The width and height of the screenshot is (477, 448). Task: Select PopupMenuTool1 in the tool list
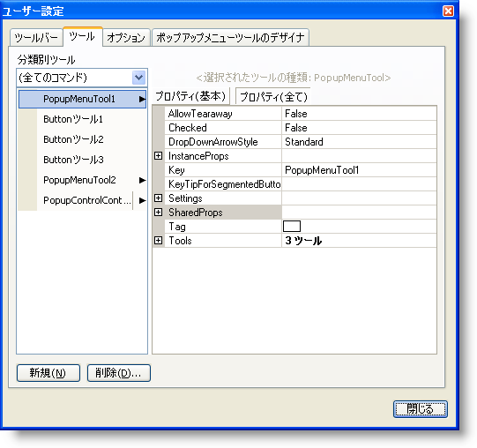click(83, 99)
